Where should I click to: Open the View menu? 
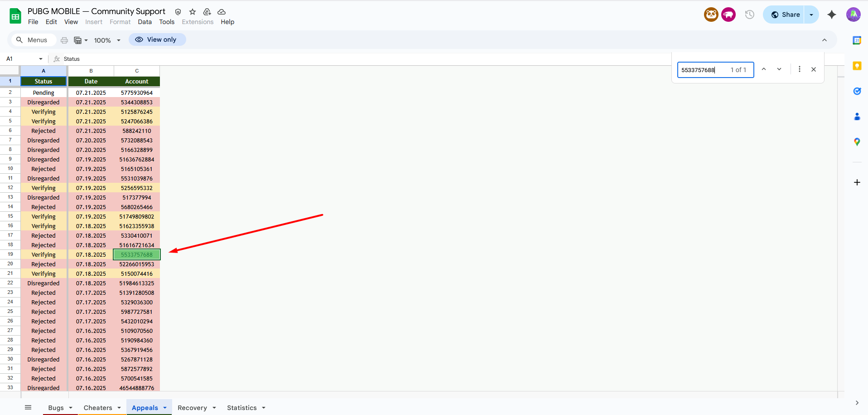71,22
